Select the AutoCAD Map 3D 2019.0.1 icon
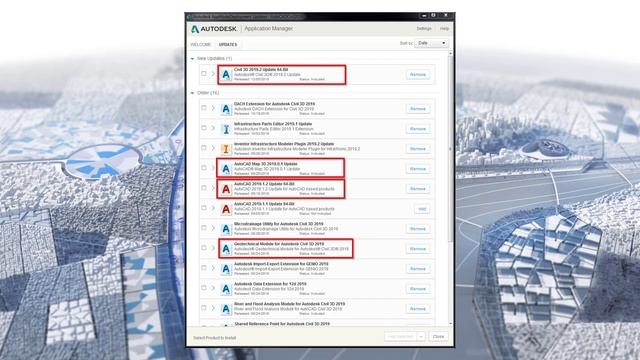The width and height of the screenshot is (640, 360). pos(226,169)
